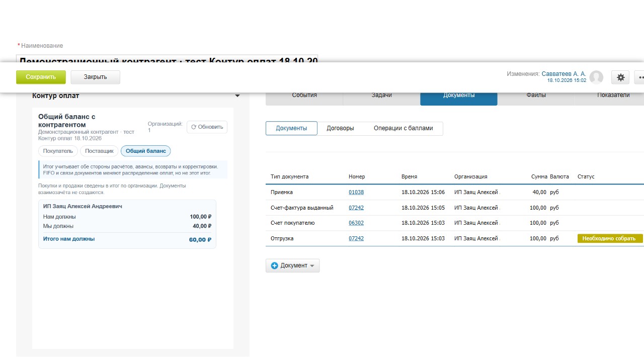Click the Статус column header

[586, 177]
